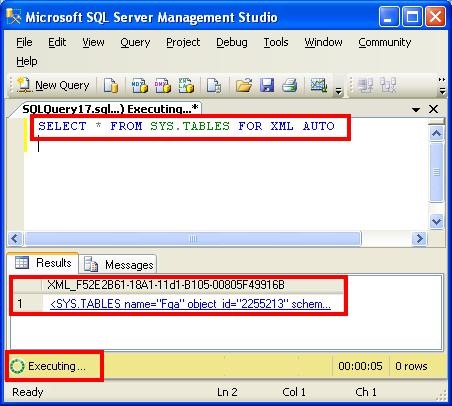Open the active files dropdown arrow

point(416,109)
